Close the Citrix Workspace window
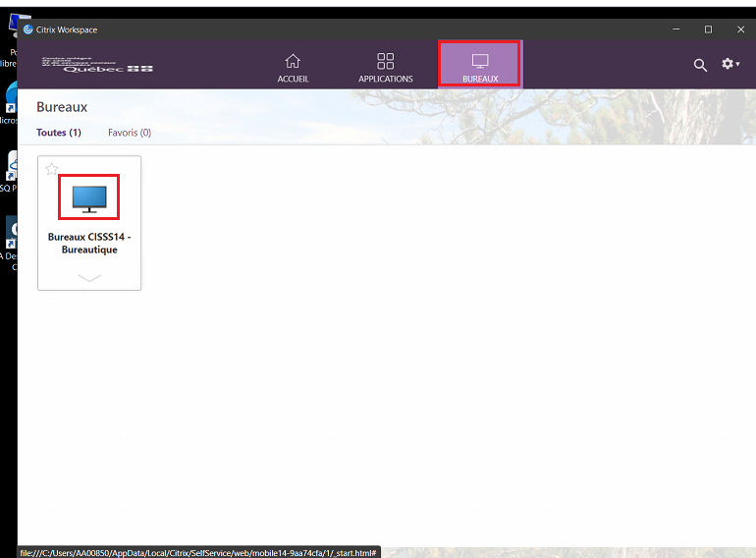756x558 pixels. pos(740,29)
